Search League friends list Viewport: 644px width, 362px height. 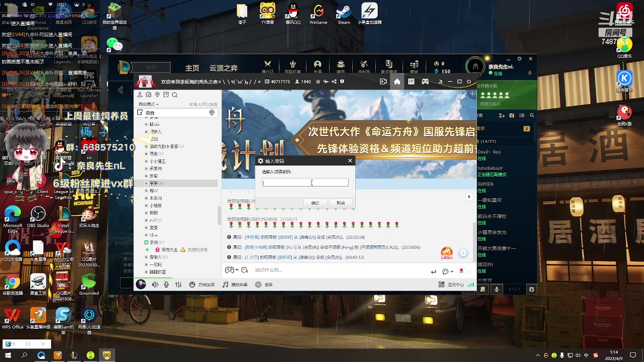click(x=532, y=116)
